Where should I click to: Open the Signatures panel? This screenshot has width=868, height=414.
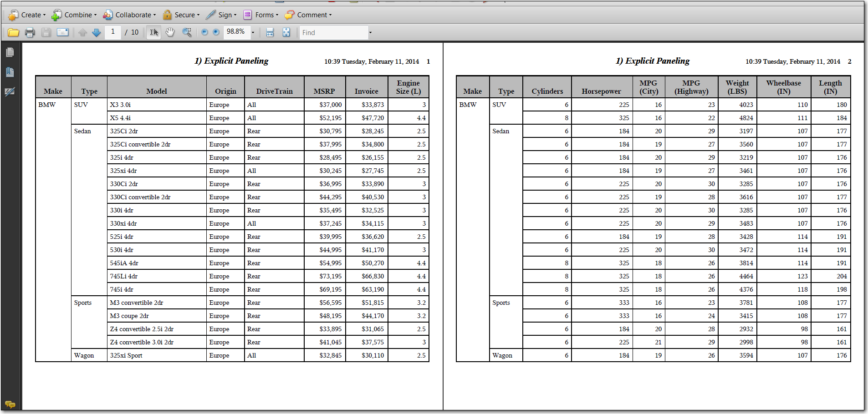pos(10,91)
